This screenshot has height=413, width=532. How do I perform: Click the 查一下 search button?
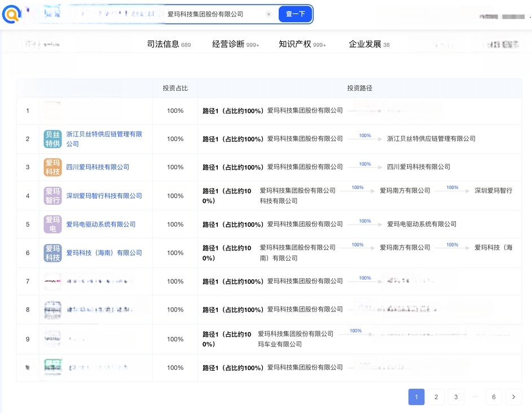(295, 14)
